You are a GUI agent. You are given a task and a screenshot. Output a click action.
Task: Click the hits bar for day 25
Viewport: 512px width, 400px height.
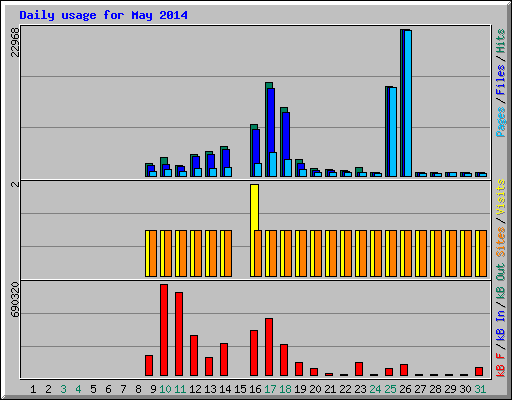coord(387,131)
